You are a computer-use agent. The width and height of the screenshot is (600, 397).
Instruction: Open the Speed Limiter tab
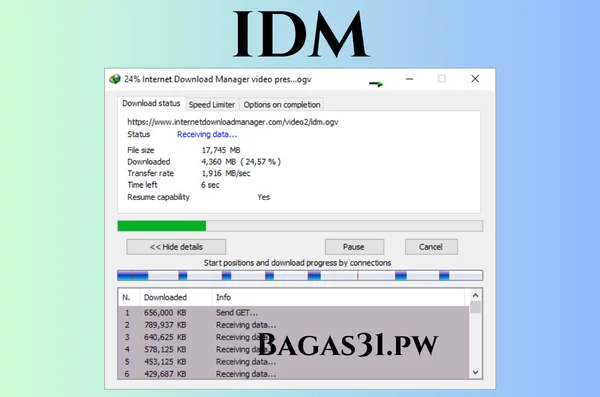pos(212,105)
